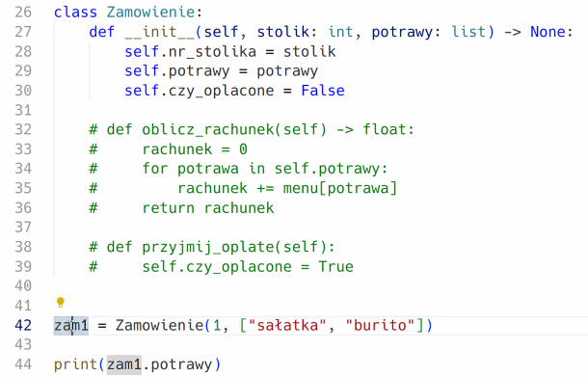588x377 pixels.
Task: Click the __init__ method name
Action: (x=159, y=32)
